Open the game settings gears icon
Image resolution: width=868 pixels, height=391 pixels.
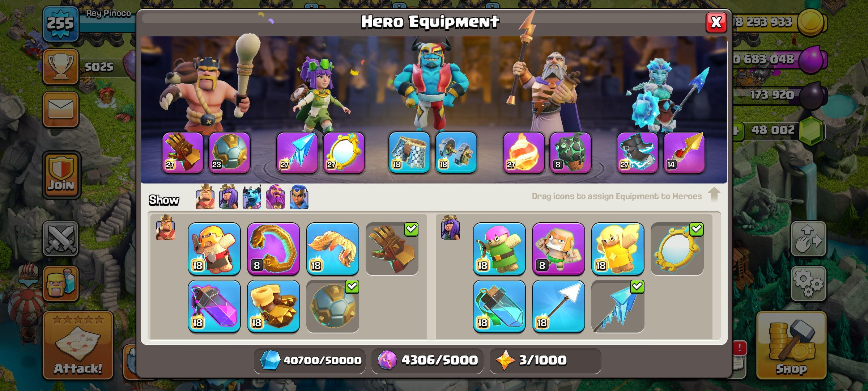[x=808, y=284]
